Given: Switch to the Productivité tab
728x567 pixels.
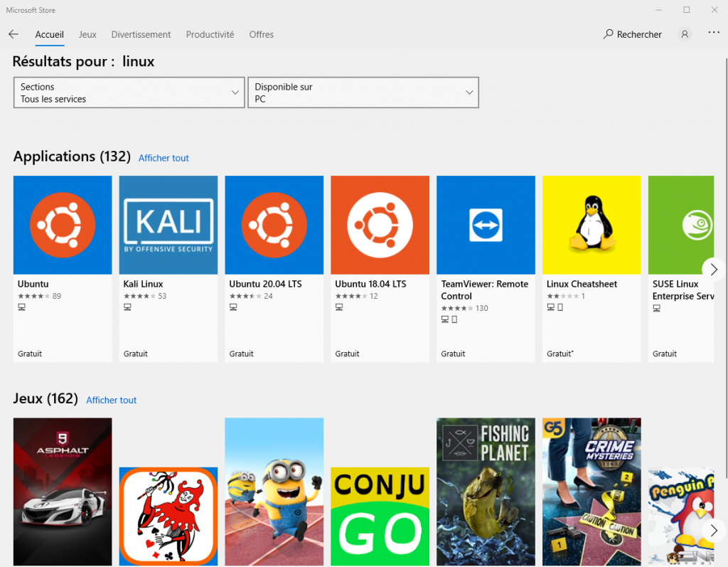Looking at the screenshot, I should point(210,34).
